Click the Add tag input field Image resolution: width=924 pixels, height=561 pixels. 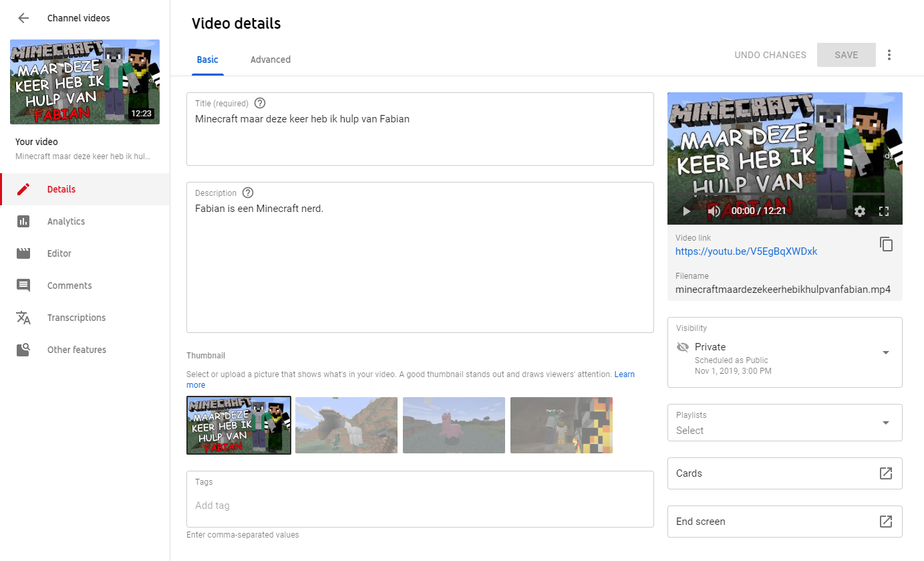point(420,506)
